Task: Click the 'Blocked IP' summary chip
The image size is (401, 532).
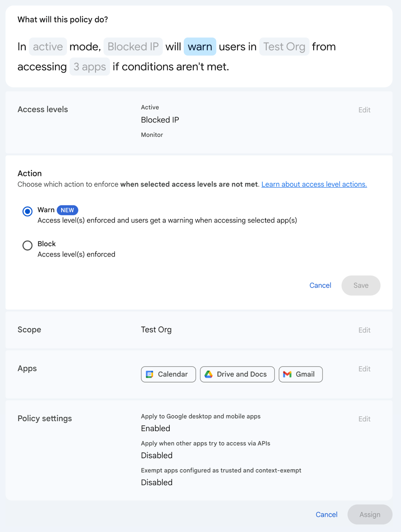Action: pyautogui.click(x=133, y=47)
